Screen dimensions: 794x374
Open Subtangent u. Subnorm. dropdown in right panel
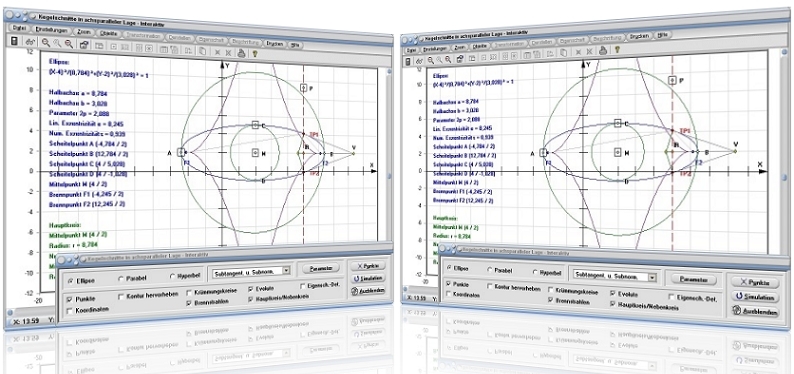point(615,276)
